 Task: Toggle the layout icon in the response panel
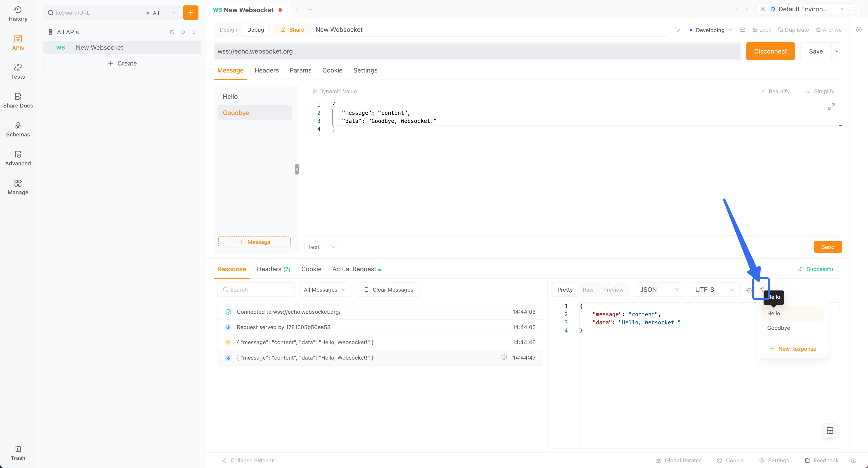830,430
